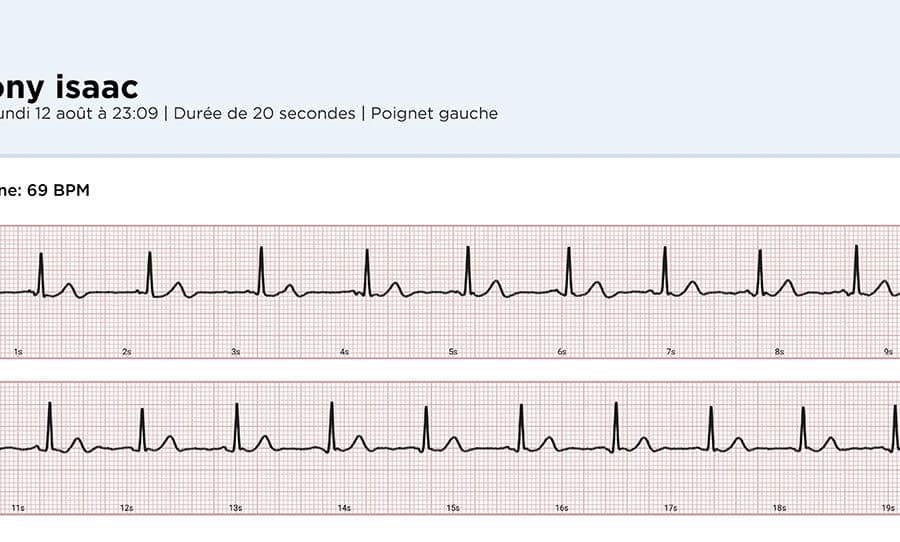
Task: Click the 16s time marker
Action: tap(561, 508)
